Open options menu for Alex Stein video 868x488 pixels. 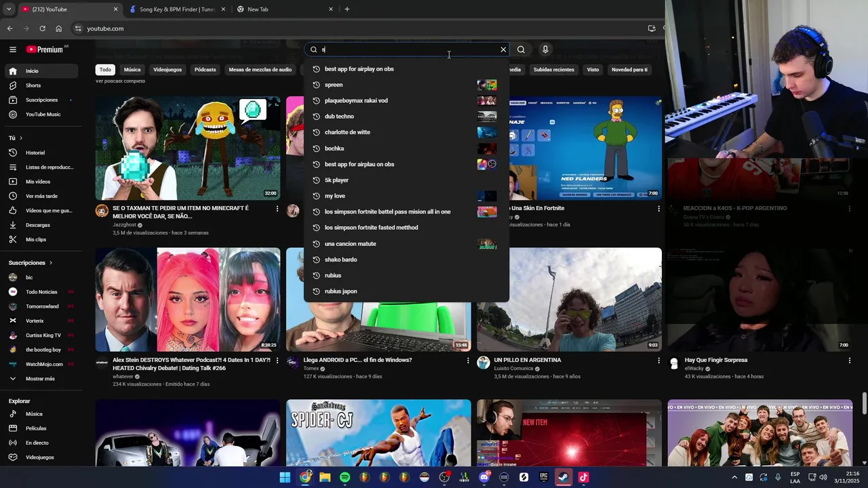point(277,361)
